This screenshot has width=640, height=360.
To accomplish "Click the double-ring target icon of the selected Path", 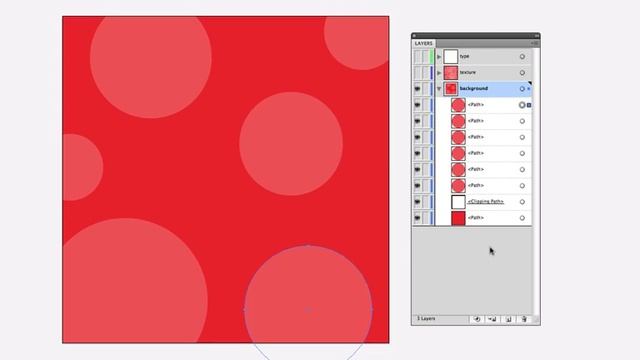I will click(x=522, y=105).
